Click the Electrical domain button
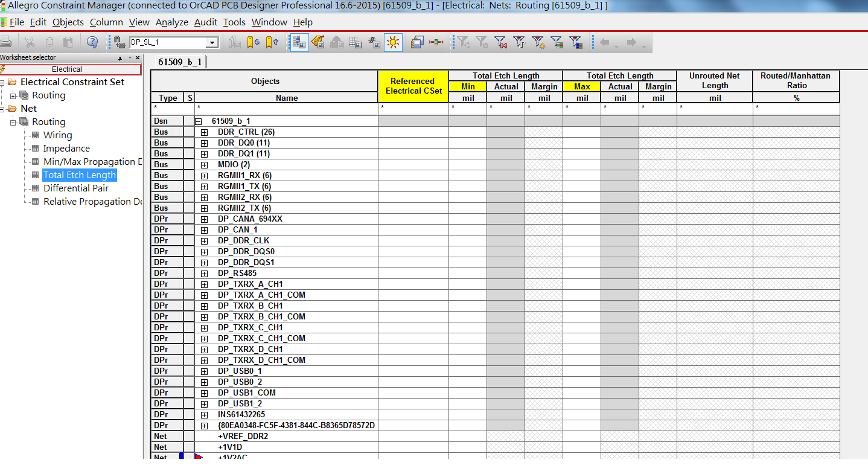The image size is (868, 471). [x=71, y=69]
